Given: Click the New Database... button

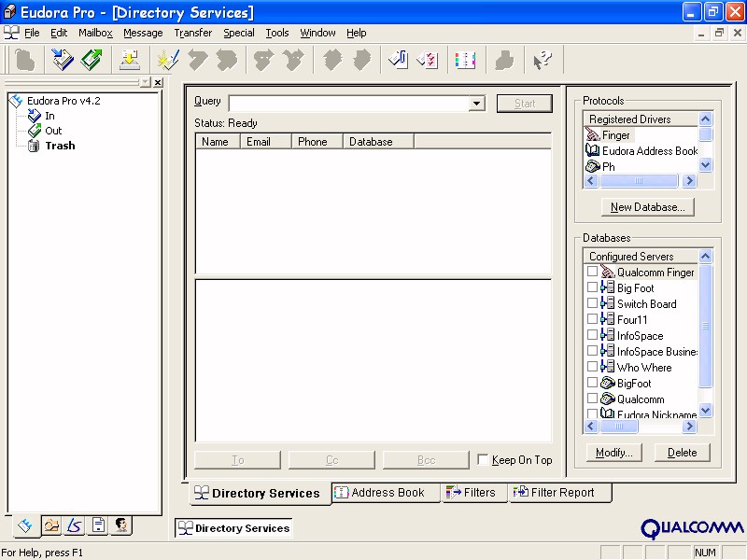Looking at the screenshot, I should 647,207.
